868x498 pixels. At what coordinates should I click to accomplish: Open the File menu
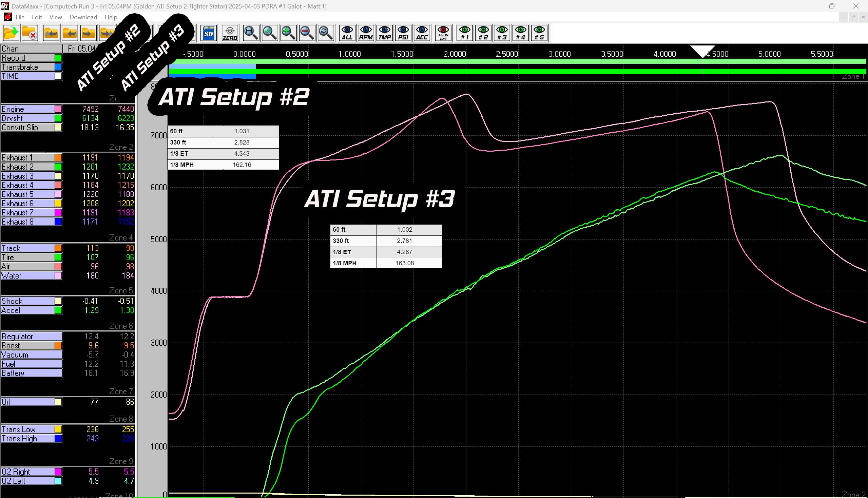coord(20,17)
